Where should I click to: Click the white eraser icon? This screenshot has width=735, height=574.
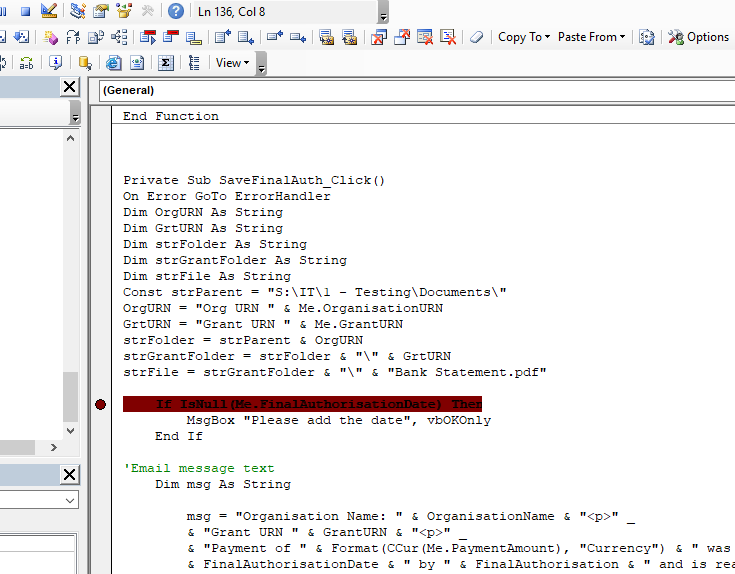(477, 37)
